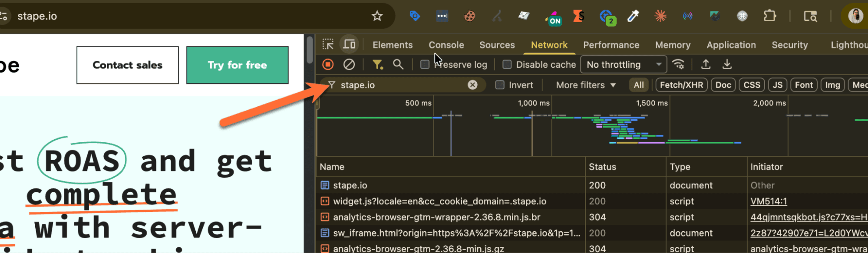Open the extension with badge number 2

(607, 17)
